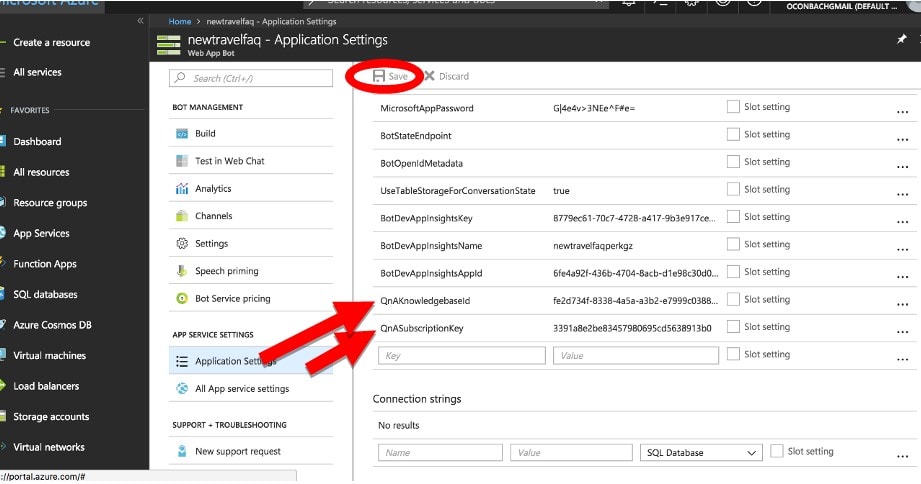Open the Analytics chart icon
This screenshot has height=484, width=921.
[182, 188]
